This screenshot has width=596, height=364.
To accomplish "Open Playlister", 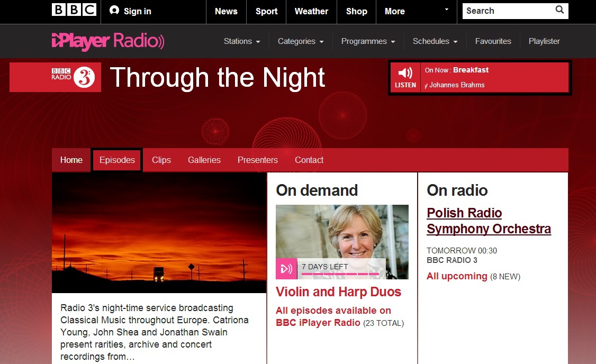I will click(544, 41).
